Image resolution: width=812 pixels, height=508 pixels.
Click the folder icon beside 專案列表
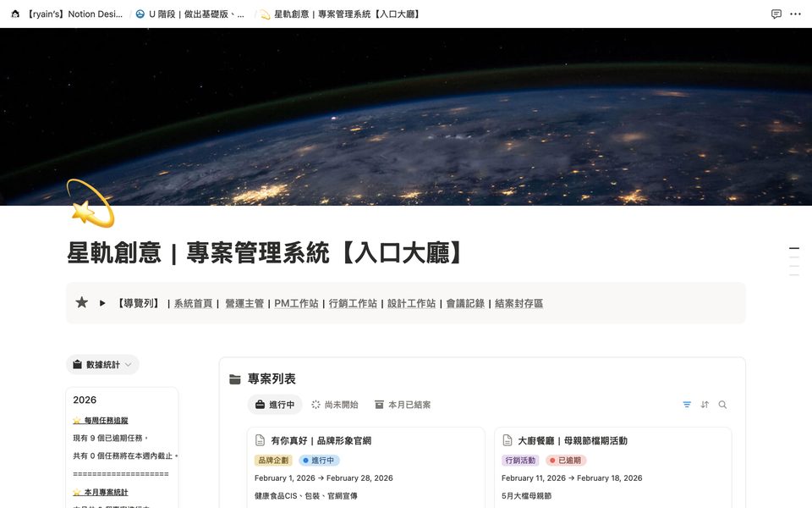click(x=235, y=379)
